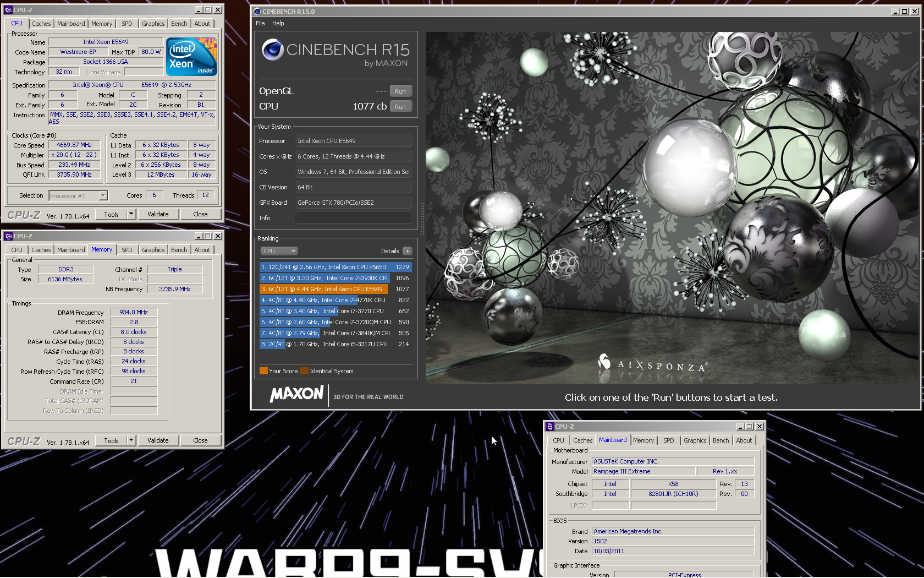Screen dimensions: 924x578
Task: Click panel splitter handle beside Your System
Action: (x=422, y=219)
